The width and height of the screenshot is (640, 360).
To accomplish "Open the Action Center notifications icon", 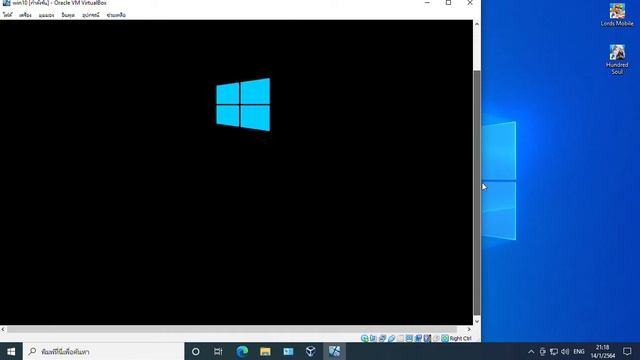I will (x=627, y=351).
